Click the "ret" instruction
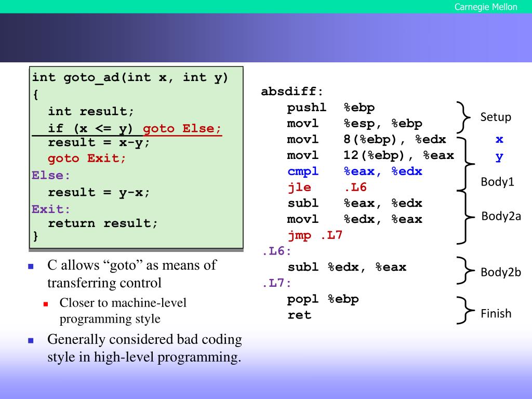532x399 pixels. pyautogui.click(x=299, y=315)
